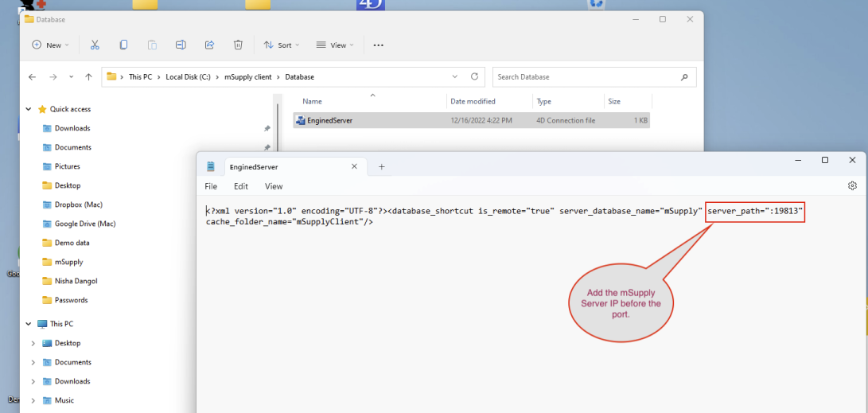The width and height of the screenshot is (868, 413).
Task: Click the Cut scissors icon in toolbar
Action: [95, 45]
